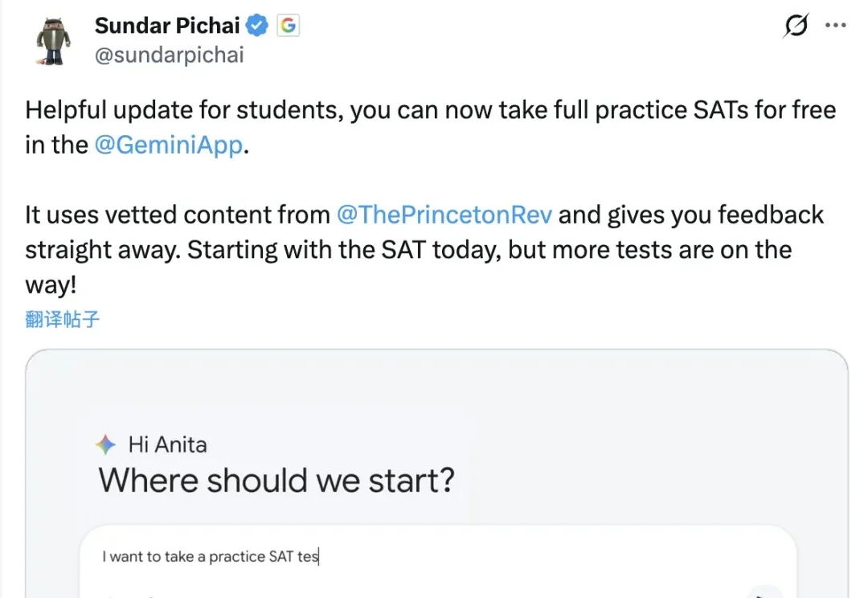Visit the @ThePrincetonRev mention link

click(444, 215)
